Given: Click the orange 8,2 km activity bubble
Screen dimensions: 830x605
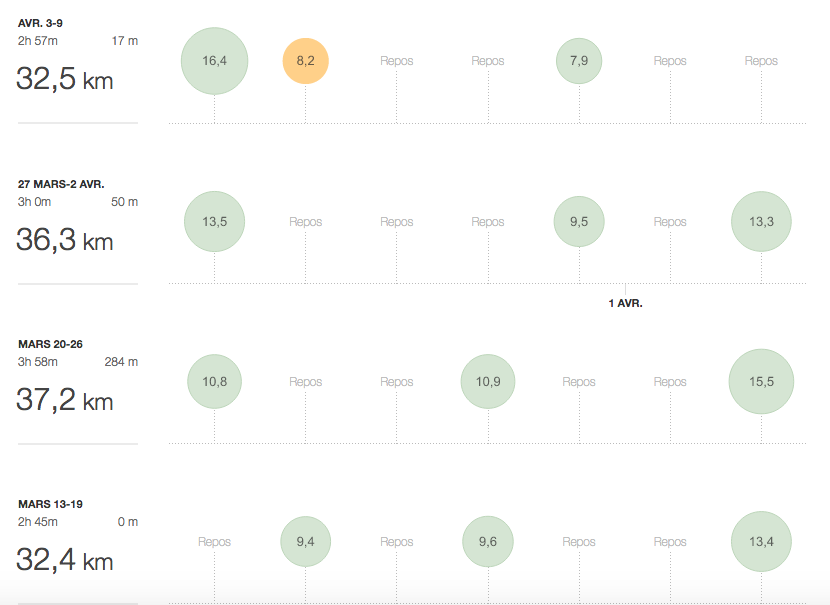Looking at the screenshot, I should pos(305,61).
